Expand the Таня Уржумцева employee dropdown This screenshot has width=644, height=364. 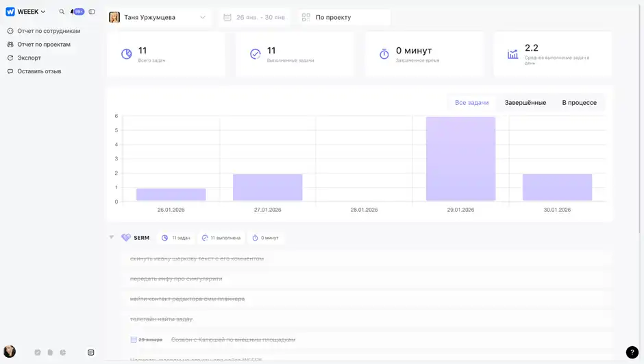pos(158,17)
